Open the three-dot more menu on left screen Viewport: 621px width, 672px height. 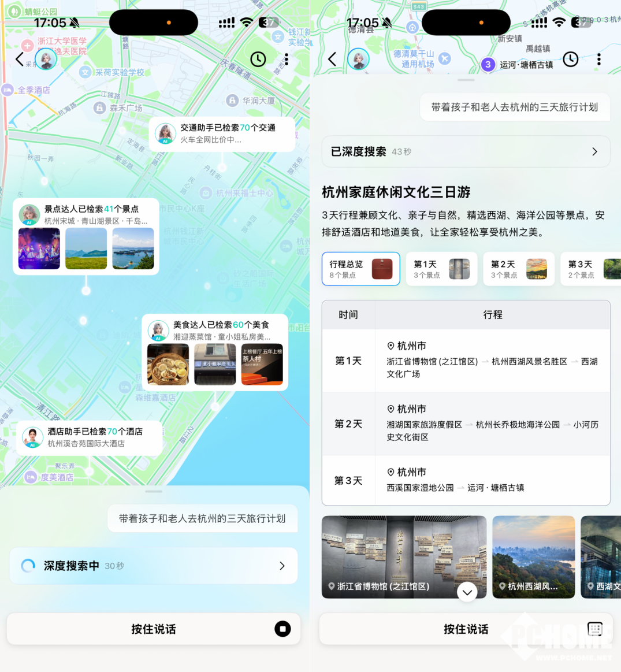pos(287,59)
